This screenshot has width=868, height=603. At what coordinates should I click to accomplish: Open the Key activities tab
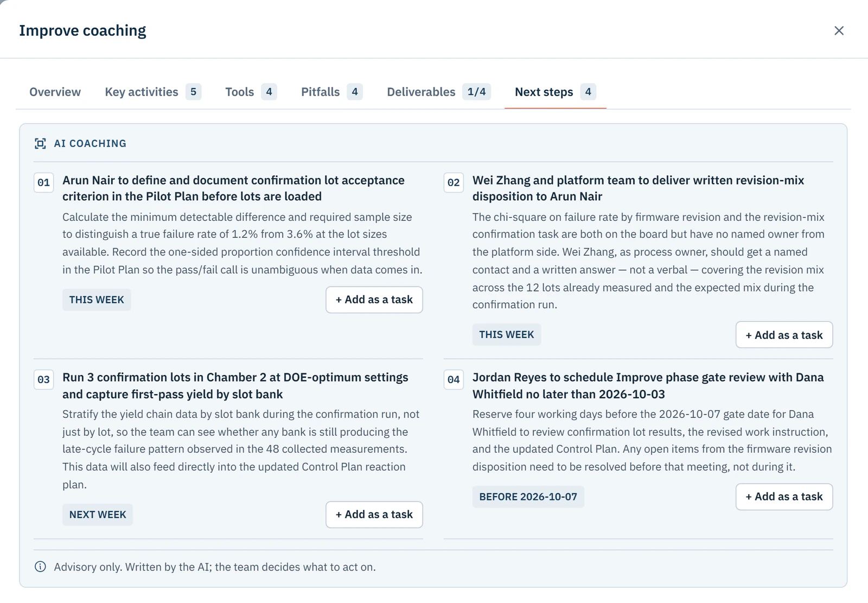pos(153,92)
